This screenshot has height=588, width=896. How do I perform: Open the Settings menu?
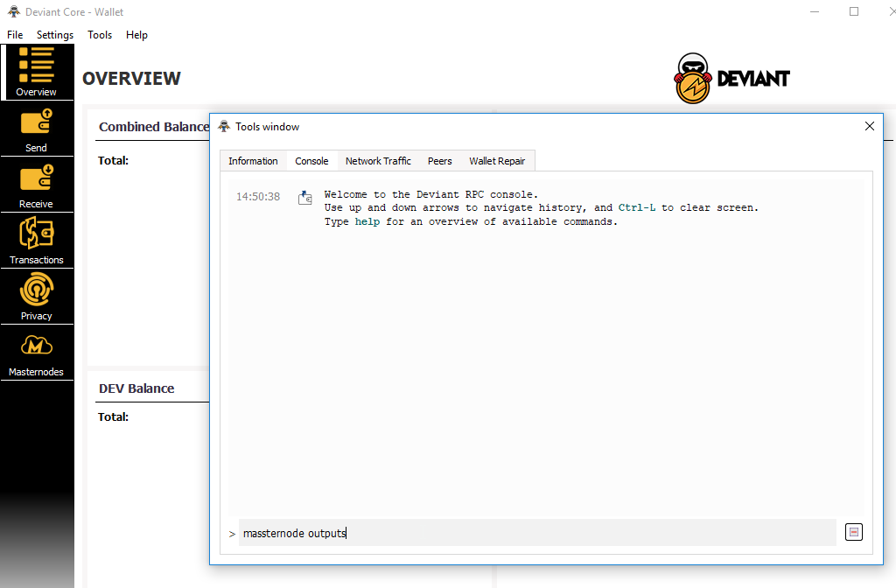pyautogui.click(x=55, y=35)
